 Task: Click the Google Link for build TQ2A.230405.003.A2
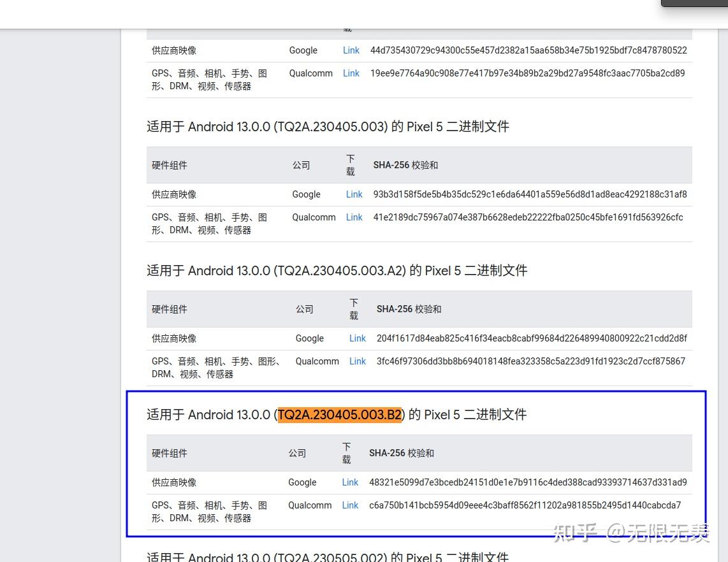(x=357, y=338)
